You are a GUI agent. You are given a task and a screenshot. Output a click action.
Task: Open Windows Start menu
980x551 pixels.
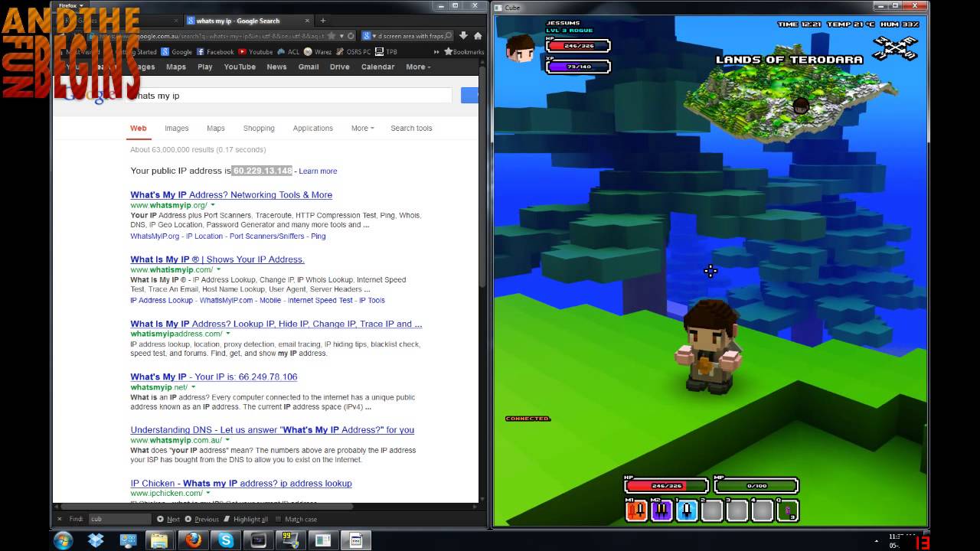point(63,540)
